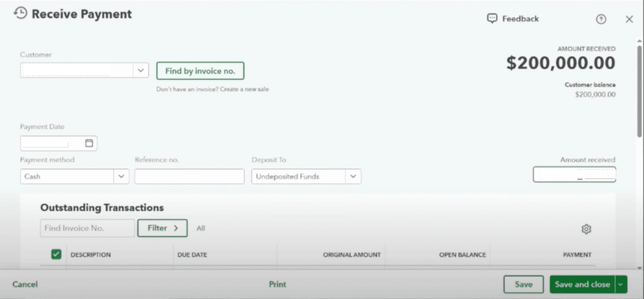Click Print in the footer bar
Viewport: 644px width, 299px height.
pyautogui.click(x=277, y=285)
